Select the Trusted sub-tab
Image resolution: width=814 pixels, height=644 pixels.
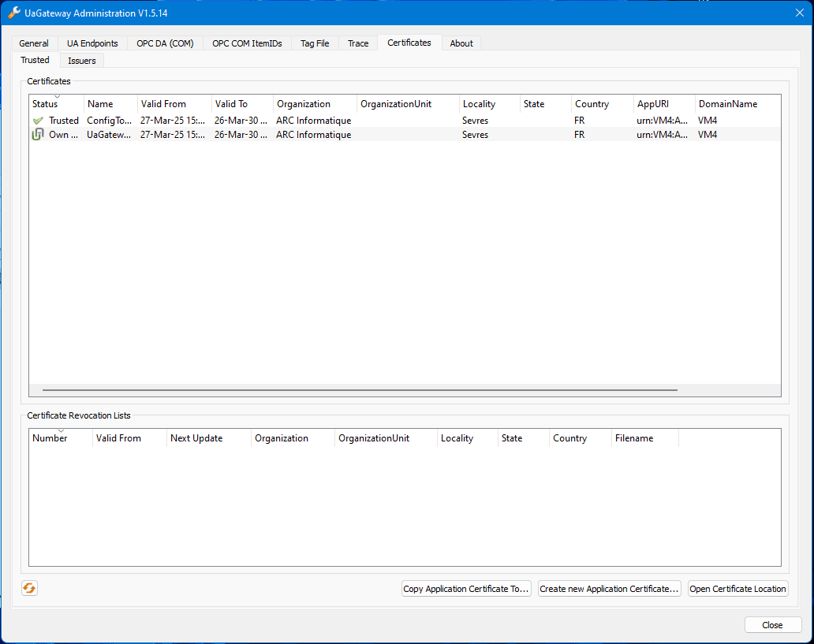(x=35, y=60)
